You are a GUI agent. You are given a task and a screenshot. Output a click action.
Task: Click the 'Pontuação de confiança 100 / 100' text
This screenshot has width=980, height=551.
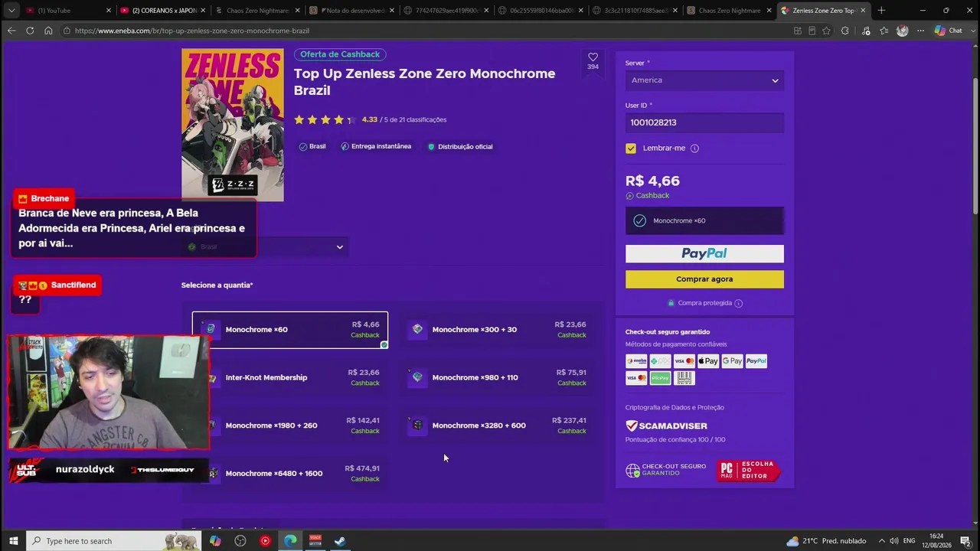coord(675,440)
